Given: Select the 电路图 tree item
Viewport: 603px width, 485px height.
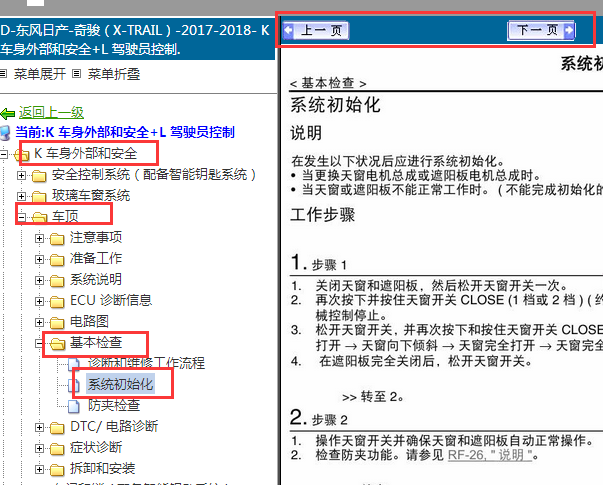Looking at the screenshot, I should pyautogui.click(x=89, y=321).
